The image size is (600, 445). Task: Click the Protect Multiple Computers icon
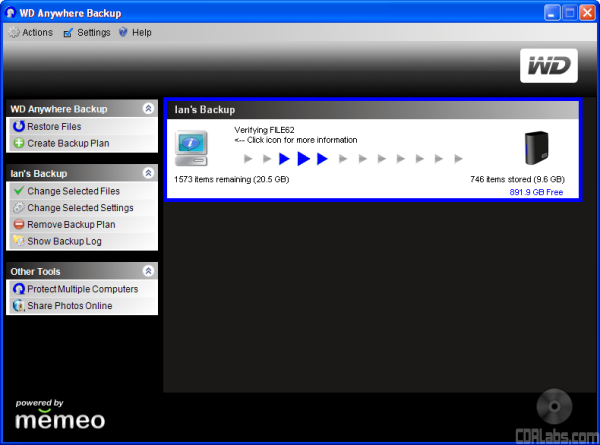pyautogui.click(x=19, y=289)
